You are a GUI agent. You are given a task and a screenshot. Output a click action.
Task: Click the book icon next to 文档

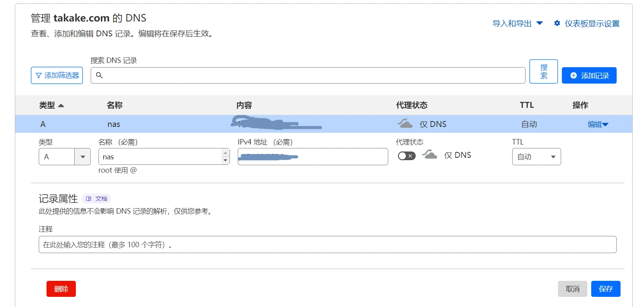tap(89, 199)
